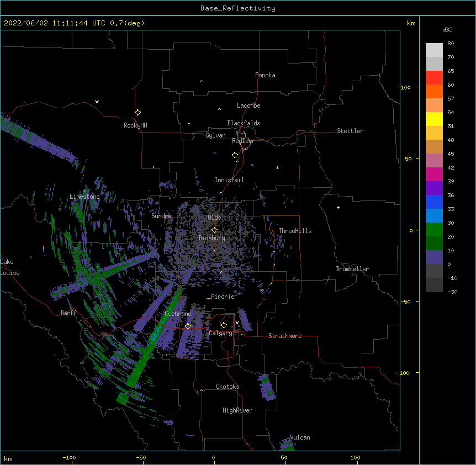This screenshot has width=476, height=465.
Task: Pick the yellow legend swatch below 54
Action: [434, 119]
